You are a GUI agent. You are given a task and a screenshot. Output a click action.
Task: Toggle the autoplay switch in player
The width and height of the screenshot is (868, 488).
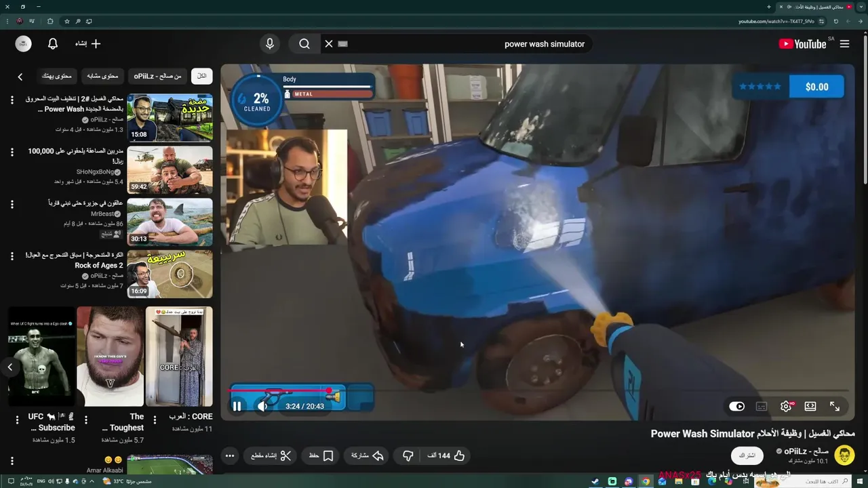click(x=737, y=407)
